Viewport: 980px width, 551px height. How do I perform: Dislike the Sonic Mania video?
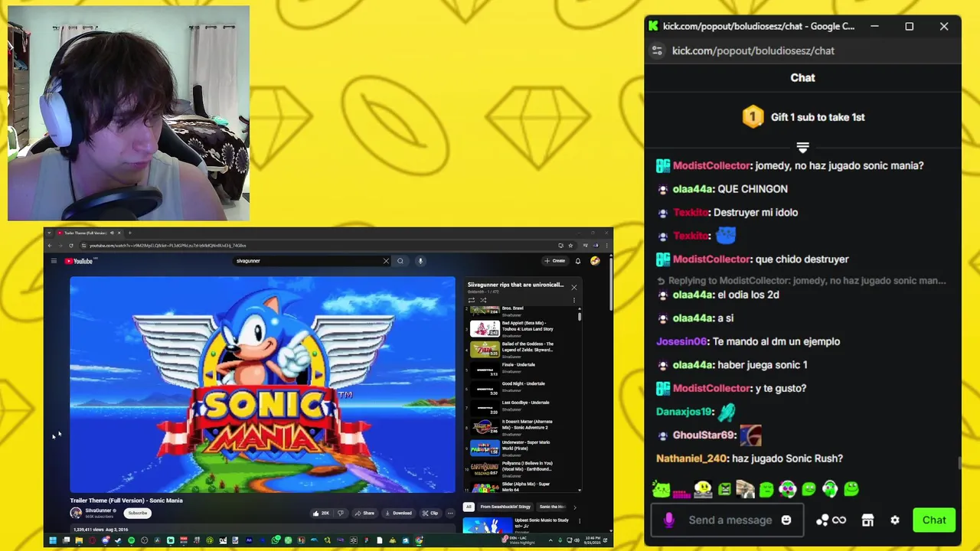click(341, 513)
